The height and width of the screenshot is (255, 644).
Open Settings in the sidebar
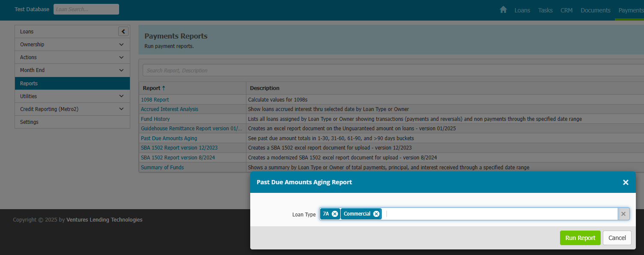[72, 122]
